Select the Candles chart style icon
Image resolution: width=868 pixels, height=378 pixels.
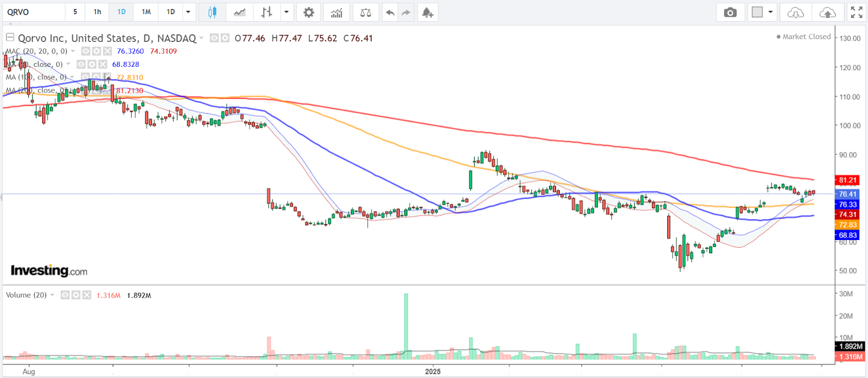(x=212, y=12)
